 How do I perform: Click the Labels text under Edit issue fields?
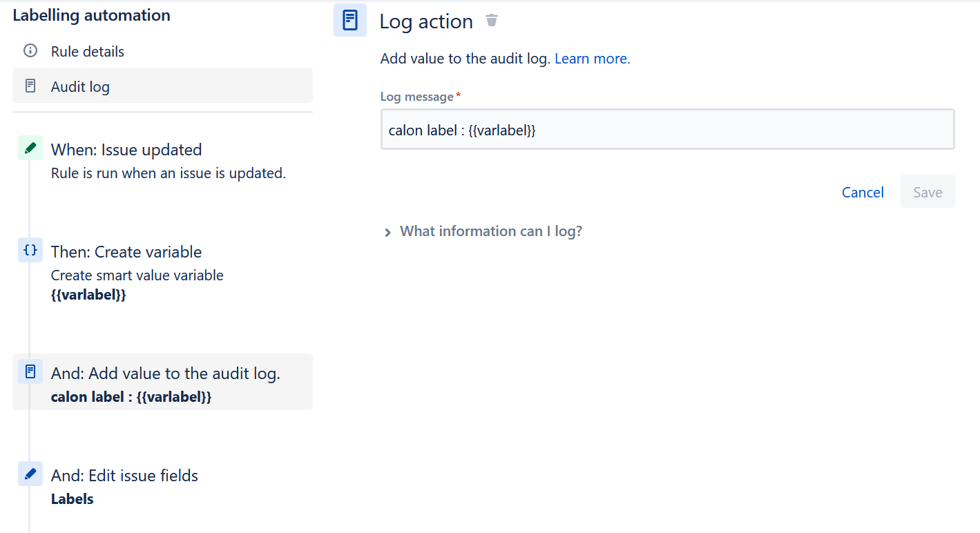coord(73,499)
